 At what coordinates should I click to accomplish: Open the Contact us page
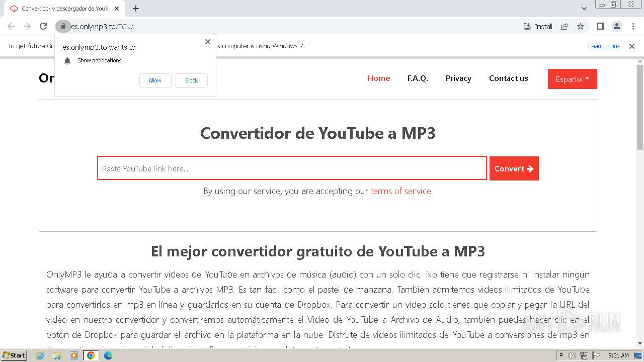[x=509, y=78]
